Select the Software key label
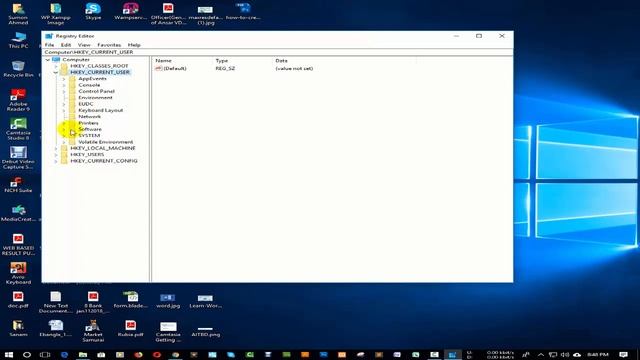Viewport: 640px width, 360px height. point(90,129)
